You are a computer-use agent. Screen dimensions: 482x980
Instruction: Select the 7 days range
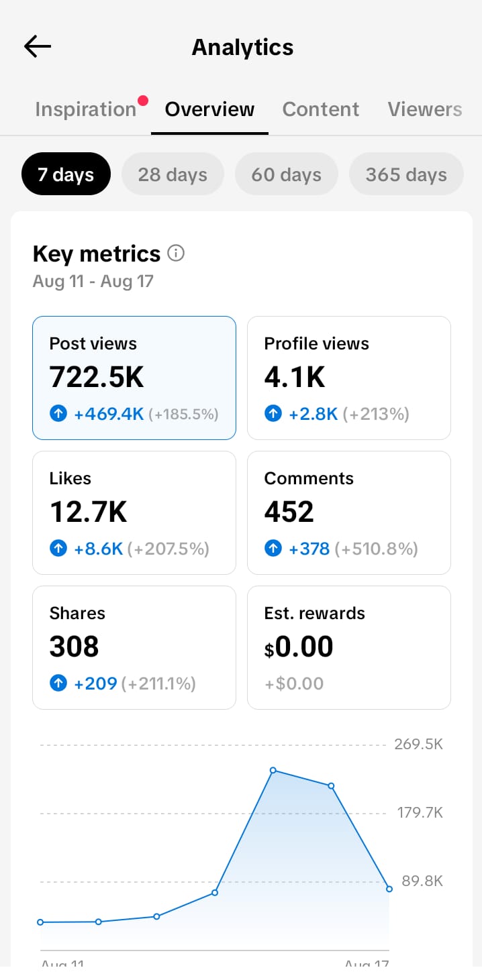click(66, 174)
